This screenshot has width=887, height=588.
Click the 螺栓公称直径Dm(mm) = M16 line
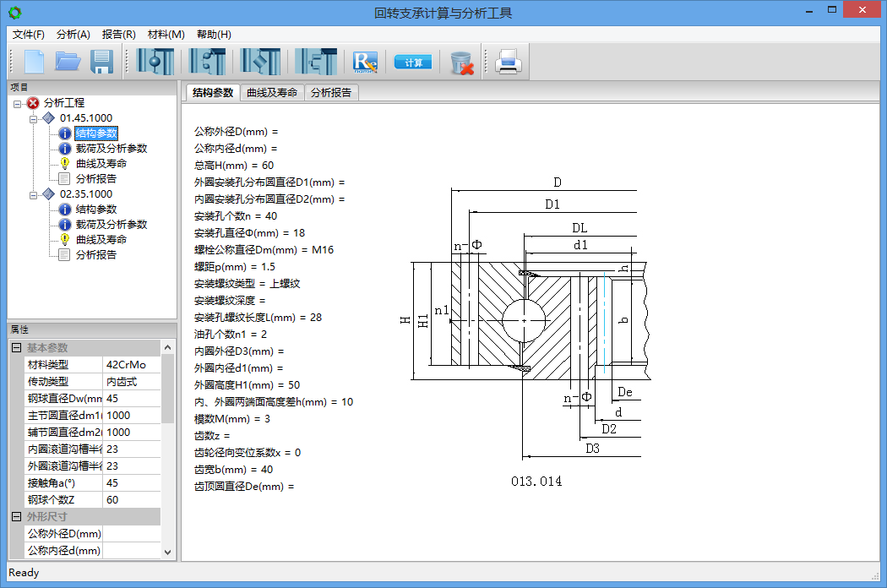point(264,250)
